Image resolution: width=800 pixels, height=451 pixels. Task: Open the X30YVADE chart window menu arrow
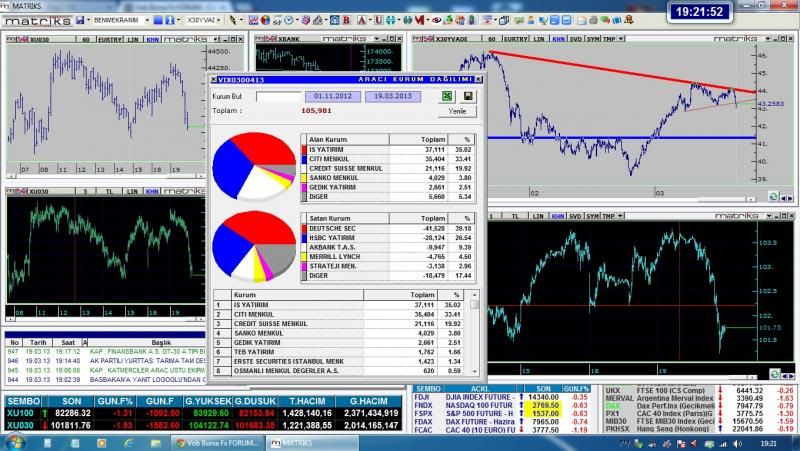point(768,39)
